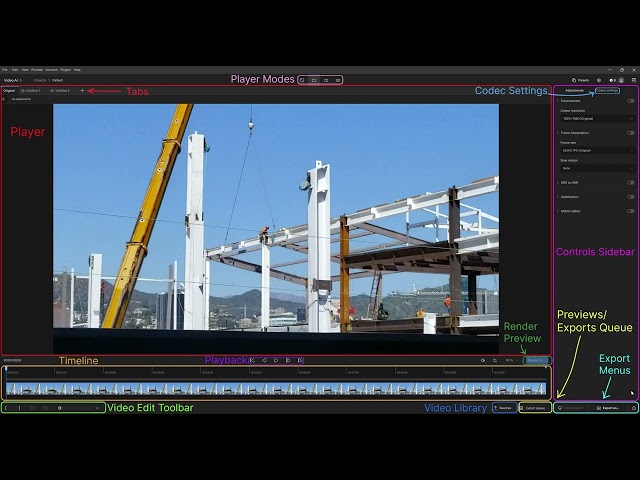This screenshot has height=480, width=640.
Task: Open the Process menu
Action: pos(37,70)
